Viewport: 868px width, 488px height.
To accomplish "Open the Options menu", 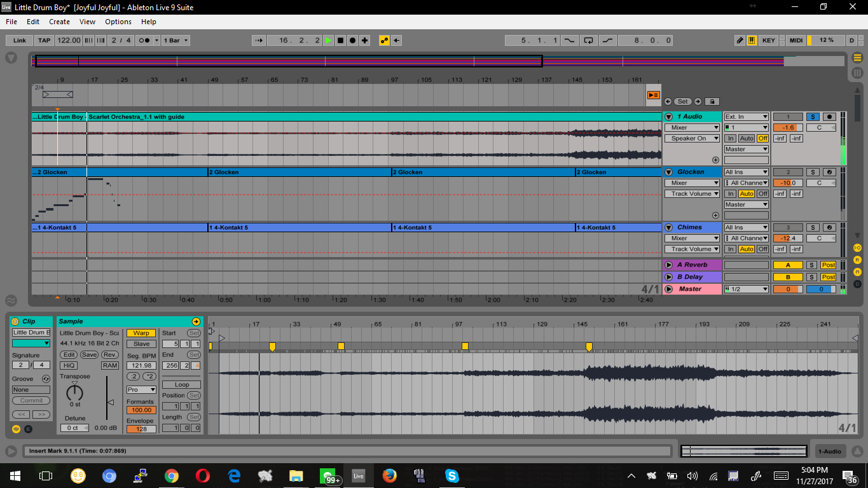I will click(x=118, y=22).
